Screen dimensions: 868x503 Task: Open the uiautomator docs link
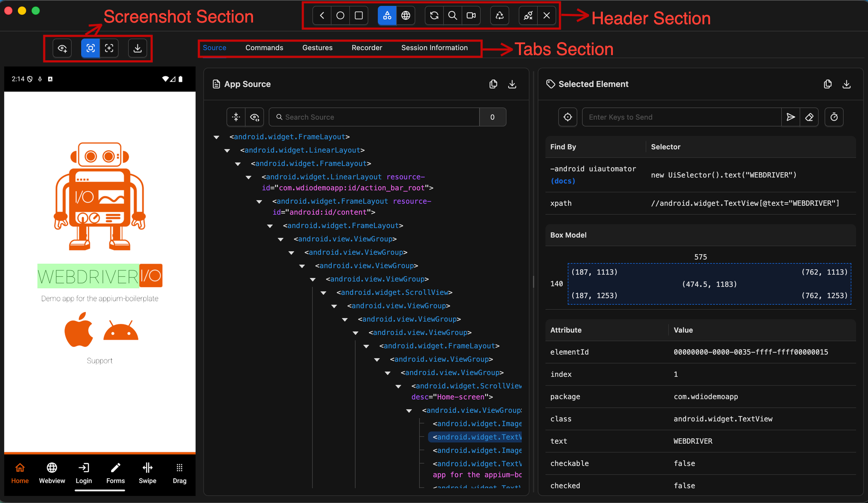[562, 181]
